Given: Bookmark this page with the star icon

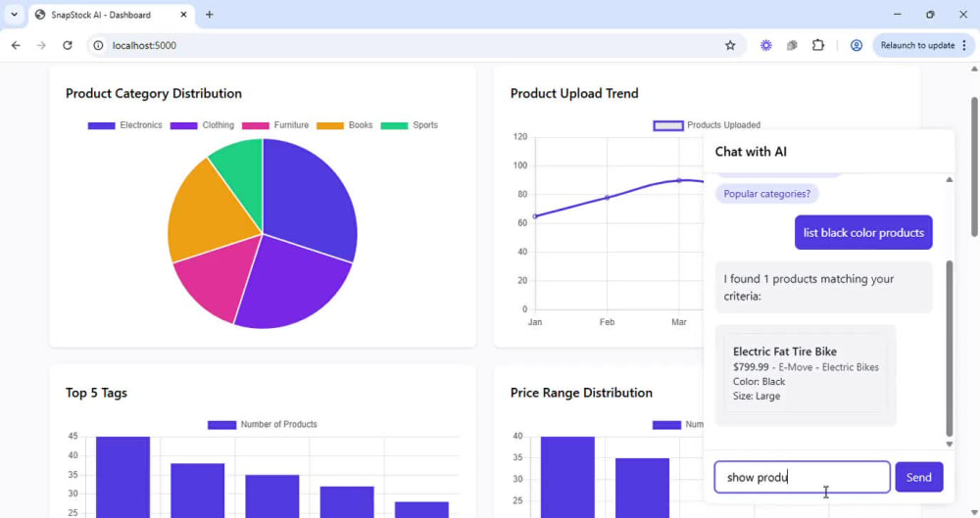Looking at the screenshot, I should pyautogui.click(x=730, y=45).
